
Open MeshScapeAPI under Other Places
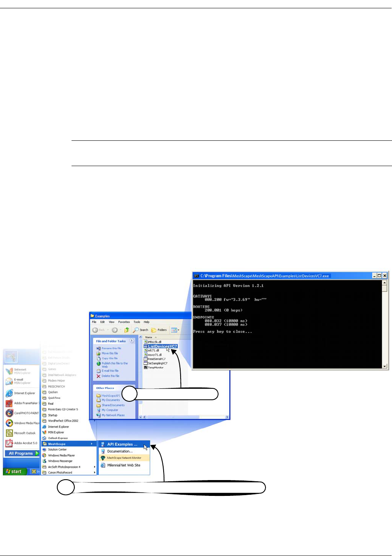click(108, 395)
